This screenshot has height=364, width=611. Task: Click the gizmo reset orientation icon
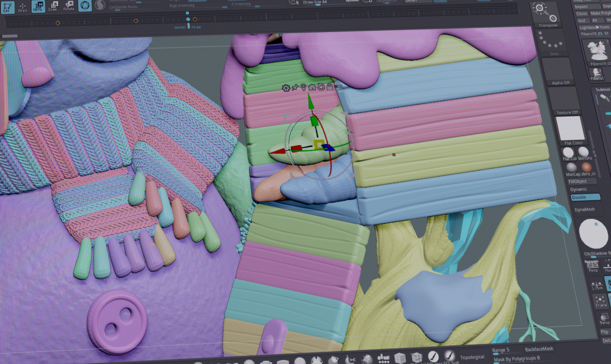point(321,87)
